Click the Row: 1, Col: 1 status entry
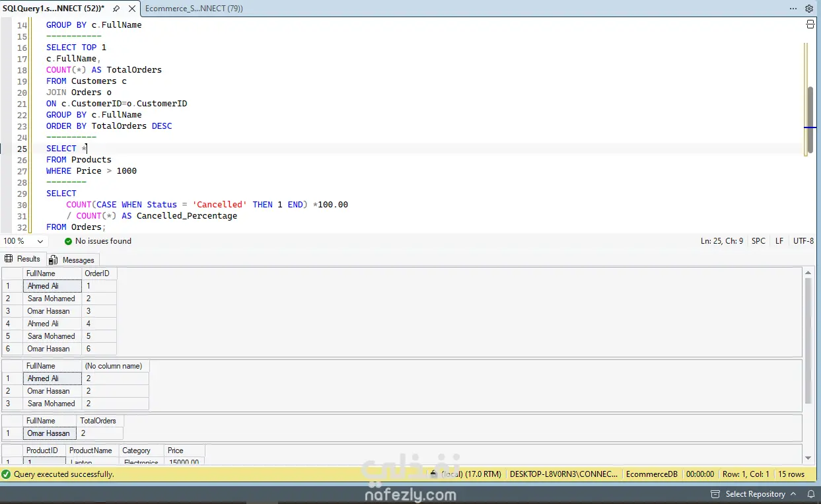821x504 pixels. point(746,474)
